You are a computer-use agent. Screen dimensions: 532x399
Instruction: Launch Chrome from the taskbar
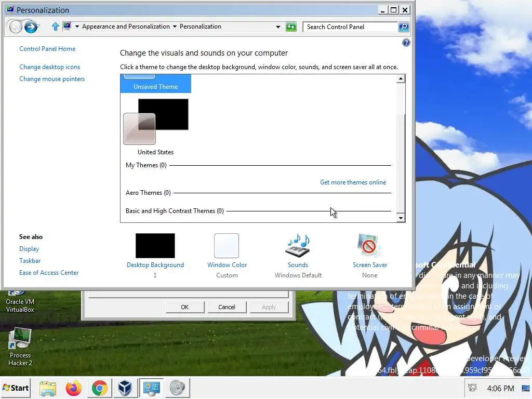99,388
